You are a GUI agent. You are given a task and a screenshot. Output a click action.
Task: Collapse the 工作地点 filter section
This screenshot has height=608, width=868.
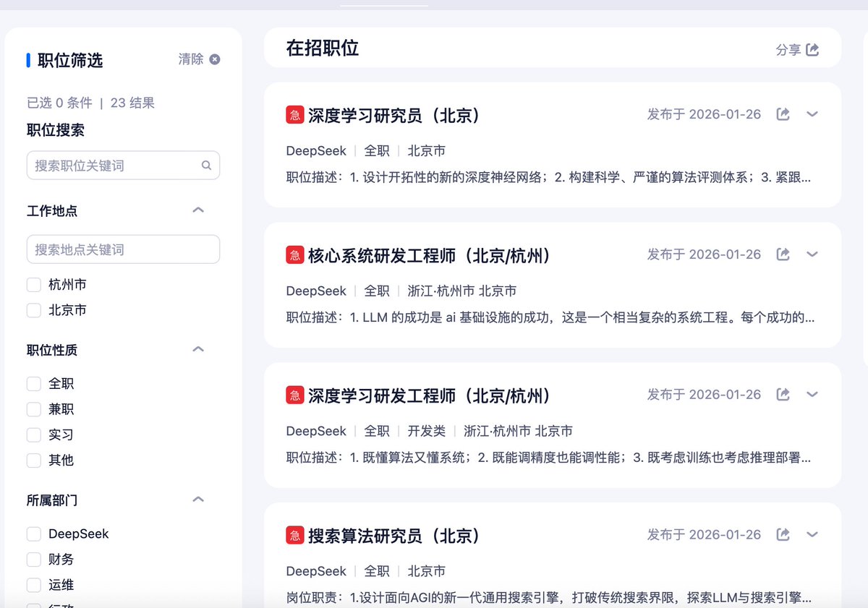coord(198,210)
